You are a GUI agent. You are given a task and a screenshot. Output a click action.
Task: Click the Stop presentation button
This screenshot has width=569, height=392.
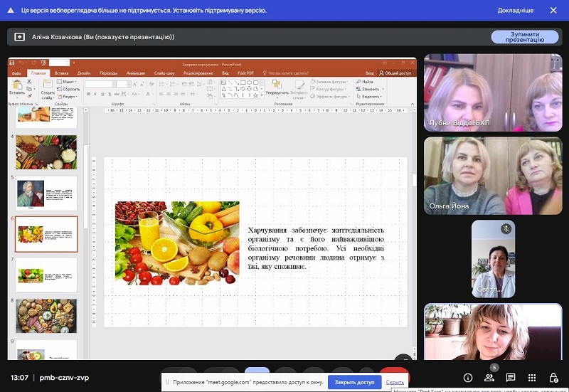click(524, 37)
